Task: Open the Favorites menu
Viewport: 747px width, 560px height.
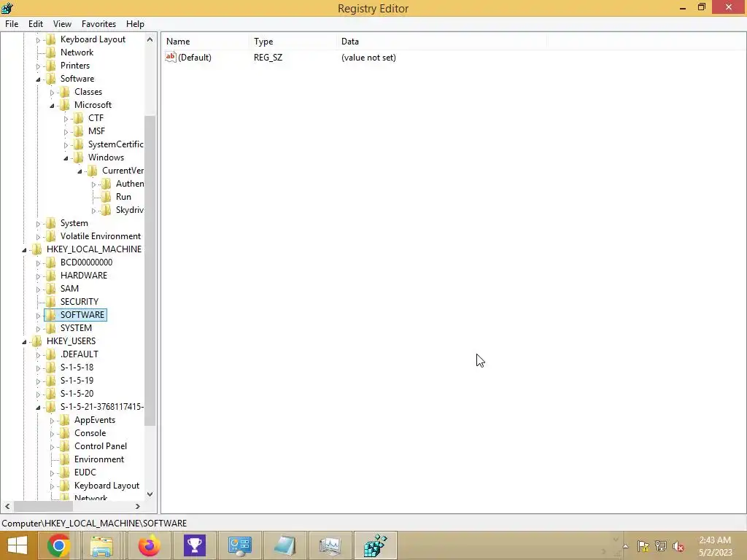Action: 98,24
